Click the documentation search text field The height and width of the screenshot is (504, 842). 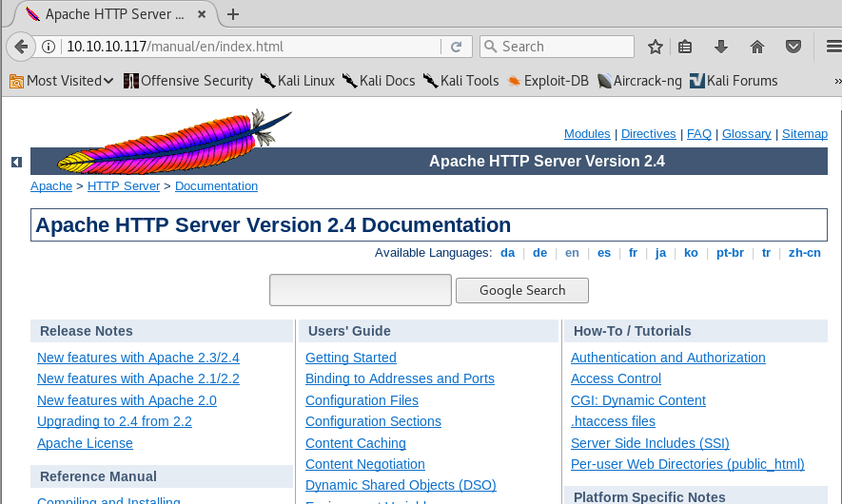coord(360,290)
